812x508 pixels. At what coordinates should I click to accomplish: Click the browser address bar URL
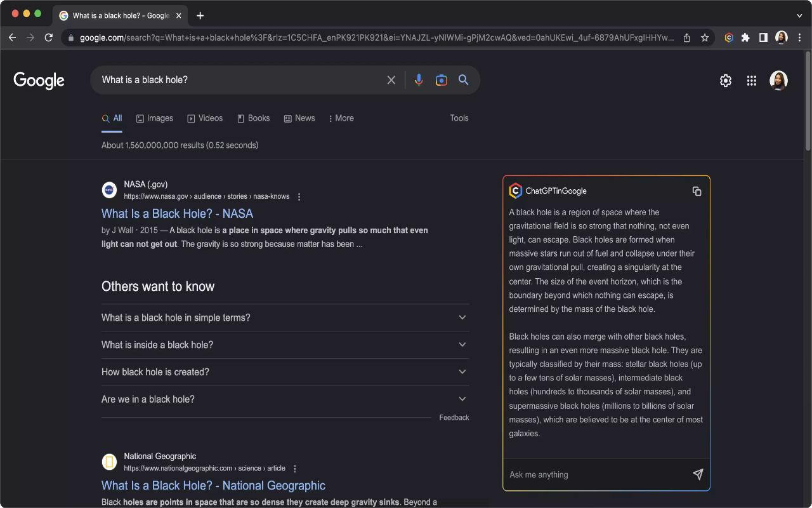tap(377, 38)
